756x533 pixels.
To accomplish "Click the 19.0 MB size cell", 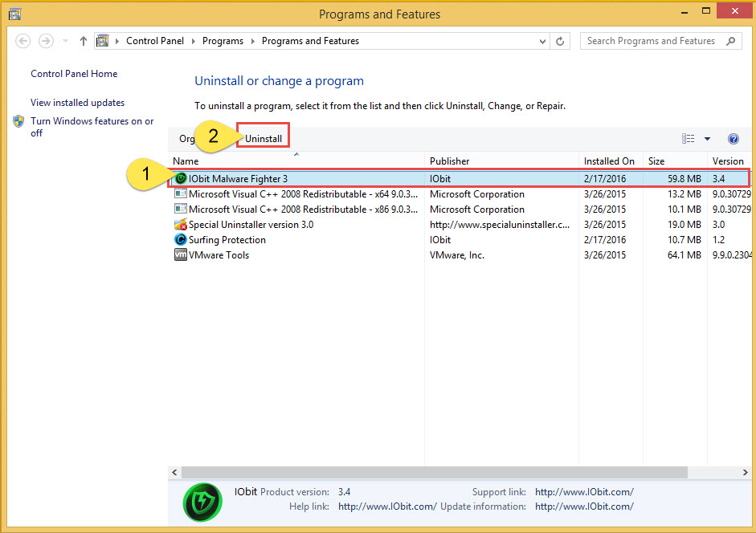I will tap(684, 225).
